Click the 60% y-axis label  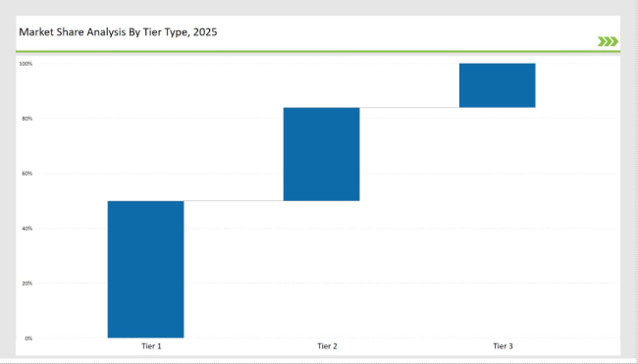[x=27, y=174]
